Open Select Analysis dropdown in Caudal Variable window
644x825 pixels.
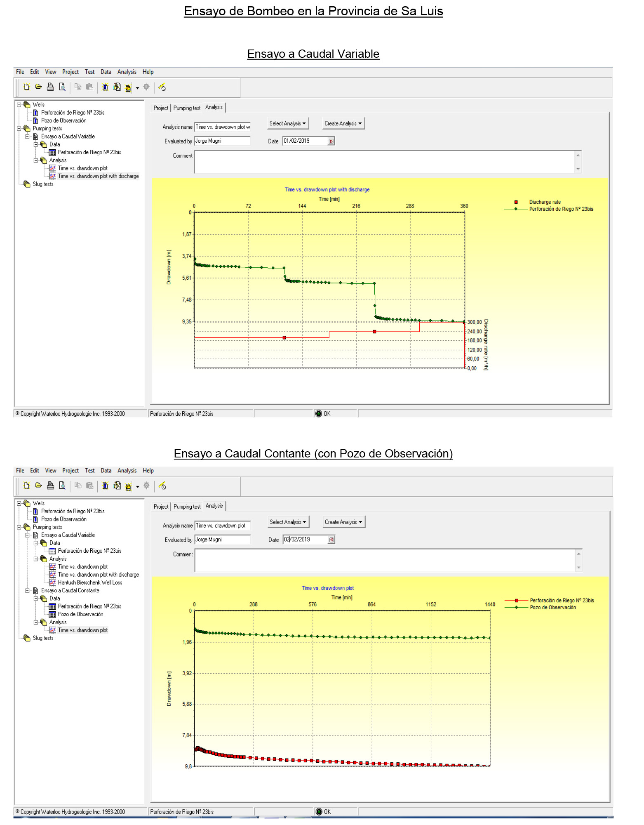[x=288, y=123]
